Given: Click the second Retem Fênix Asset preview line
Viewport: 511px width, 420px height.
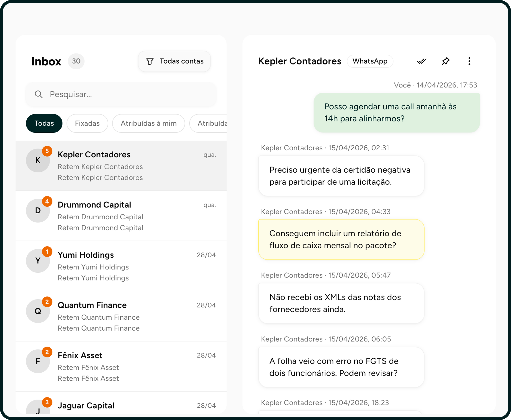Looking at the screenshot, I should point(88,379).
